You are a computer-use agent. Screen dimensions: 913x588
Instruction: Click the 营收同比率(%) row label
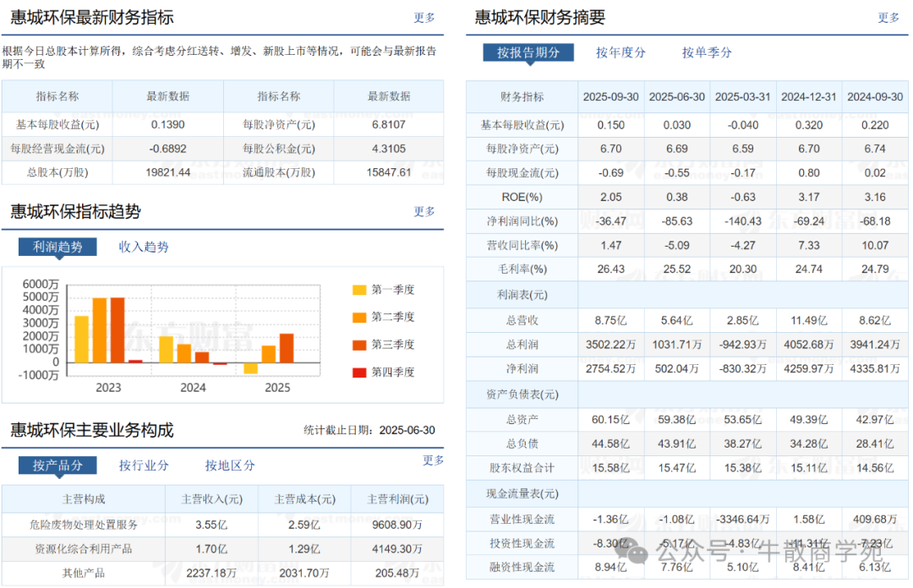[x=522, y=245]
